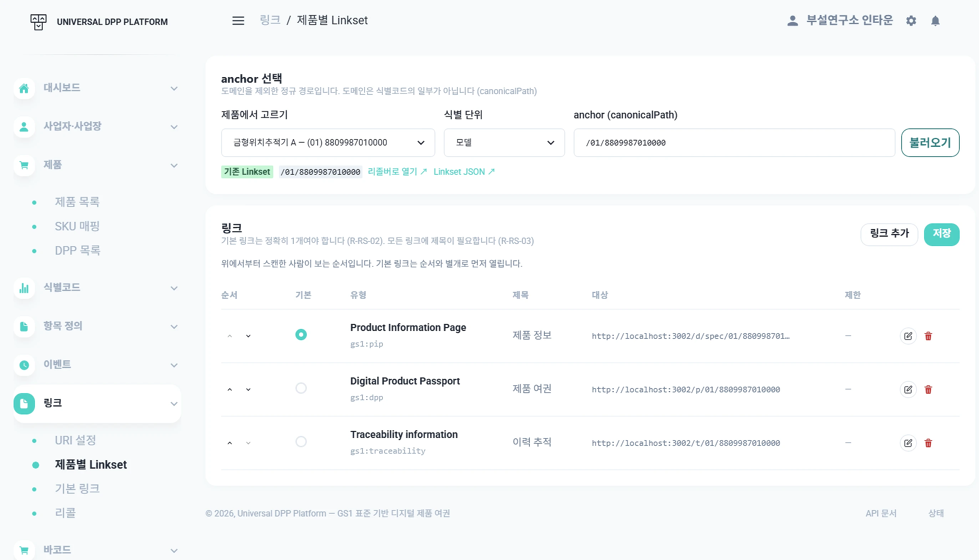Delete the Traceability information link
This screenshot has width=979, height=560.
tap(928, 443)
